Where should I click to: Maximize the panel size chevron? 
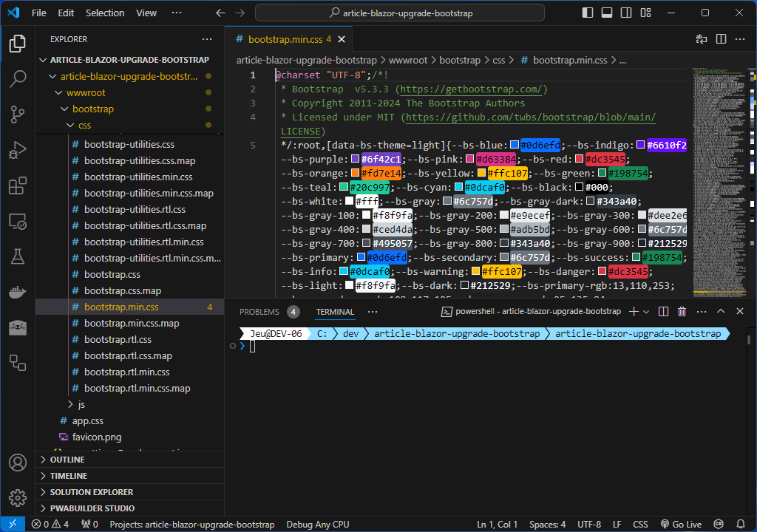coord(721,311)
